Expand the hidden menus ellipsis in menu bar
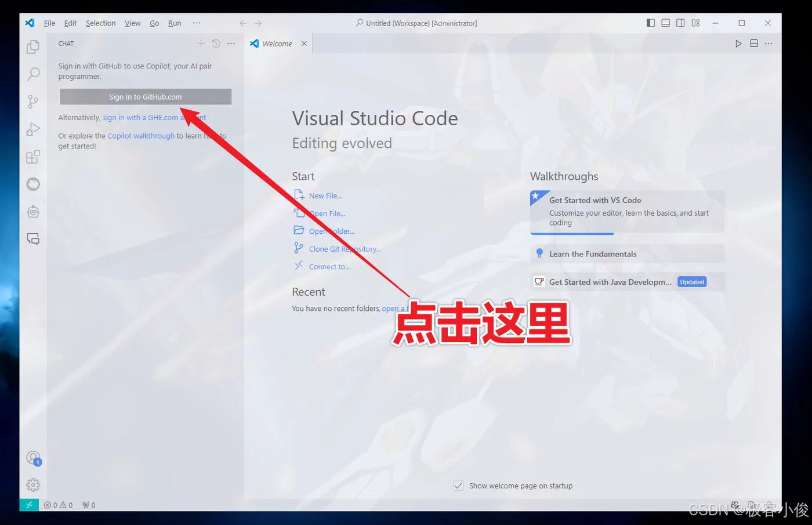Screen dimensions: 812x525 [x=197, y=23]
